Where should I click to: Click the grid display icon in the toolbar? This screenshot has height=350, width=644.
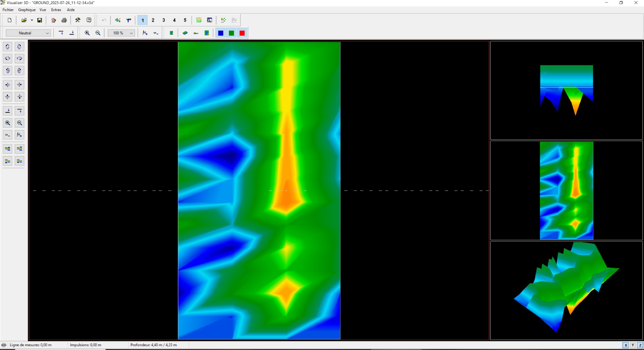point(199,20)
